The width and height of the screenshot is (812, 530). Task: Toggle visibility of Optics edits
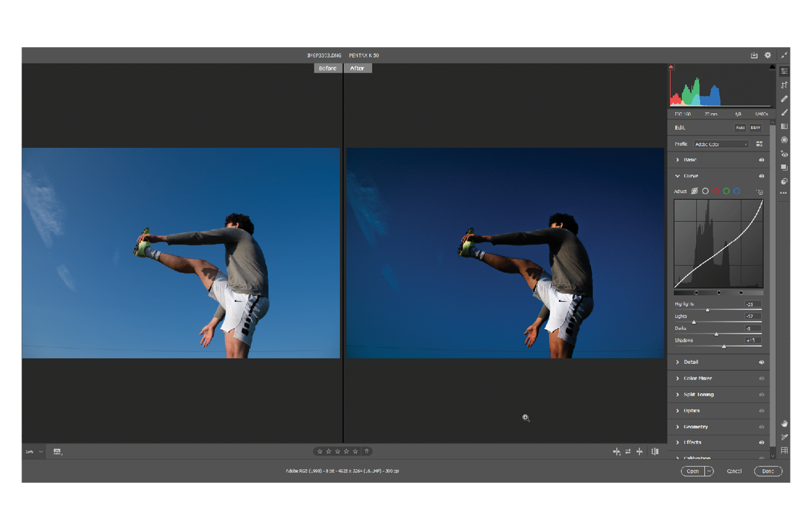pos(762,411)
